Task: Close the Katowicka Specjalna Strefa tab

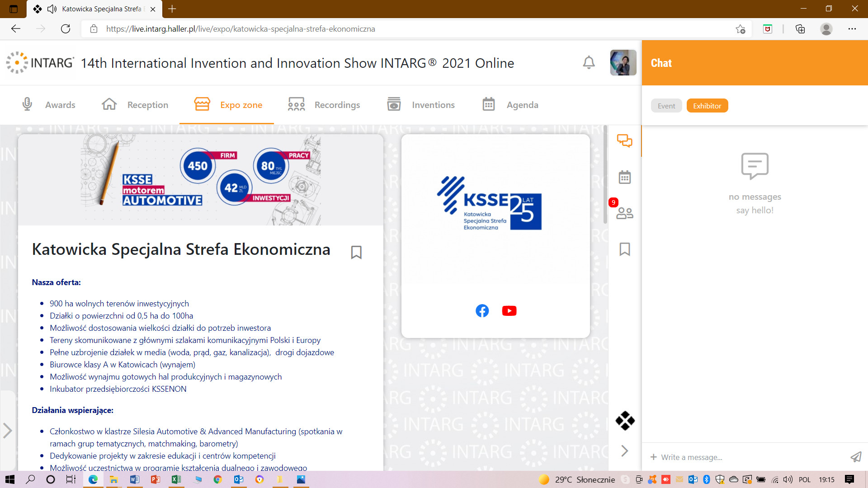Action: pos(153,9)
